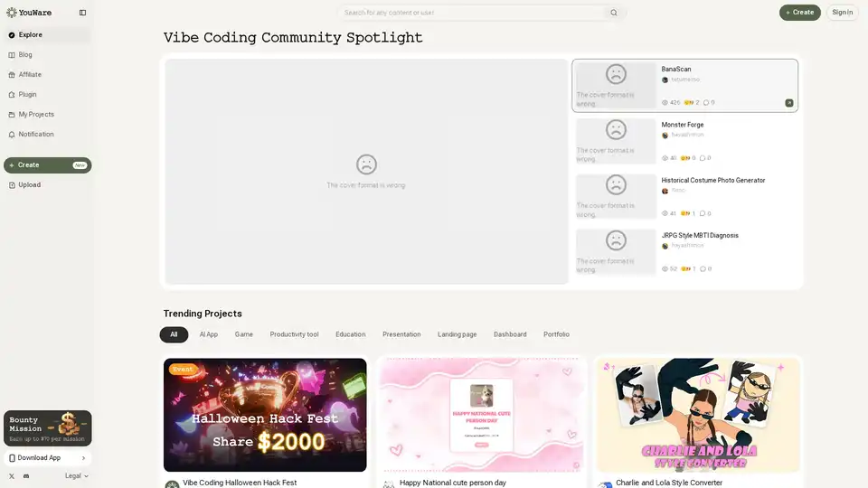Go to My Projects in sidebar
The height and width of the screenshot is (488, 868).
click(x=36, y=115)
